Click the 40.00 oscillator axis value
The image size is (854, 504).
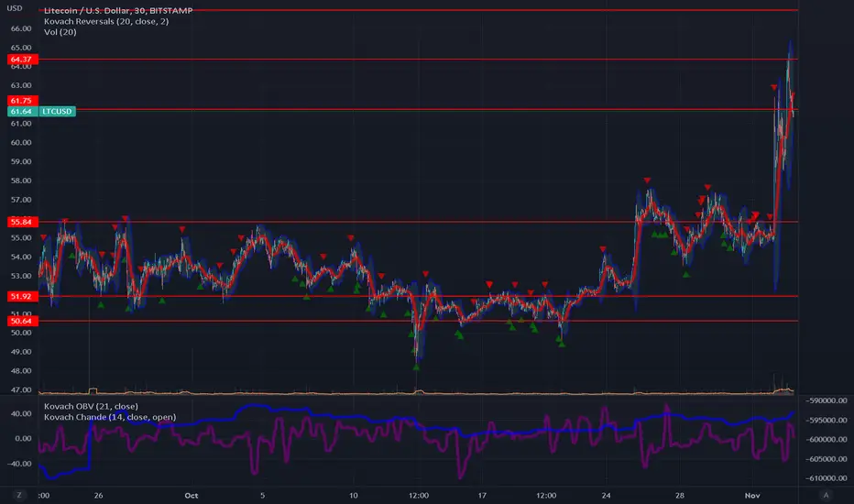22,413
